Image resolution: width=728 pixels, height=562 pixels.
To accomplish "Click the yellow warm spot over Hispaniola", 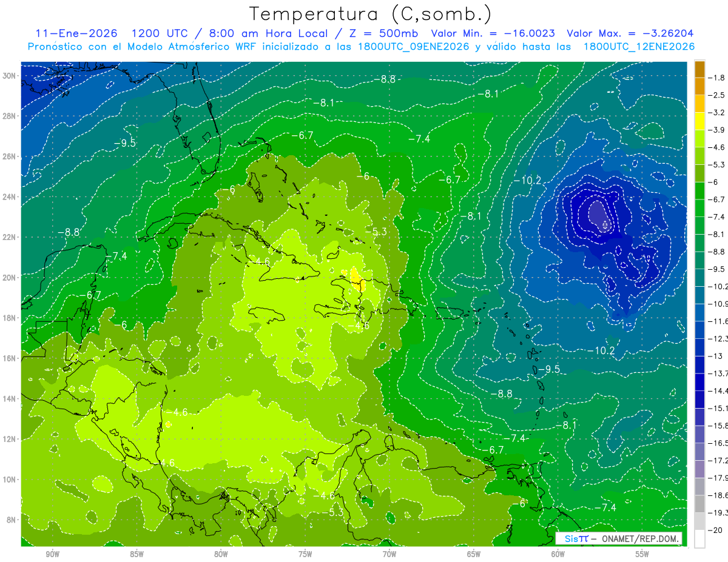I will pos(356,280).
